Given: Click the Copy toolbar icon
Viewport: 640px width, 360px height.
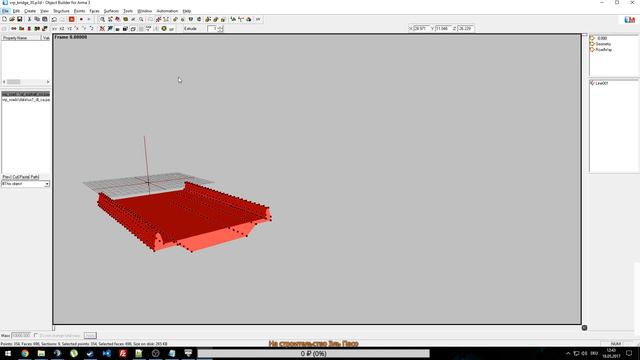Looking at the screenshot, I should coord(37,19).
